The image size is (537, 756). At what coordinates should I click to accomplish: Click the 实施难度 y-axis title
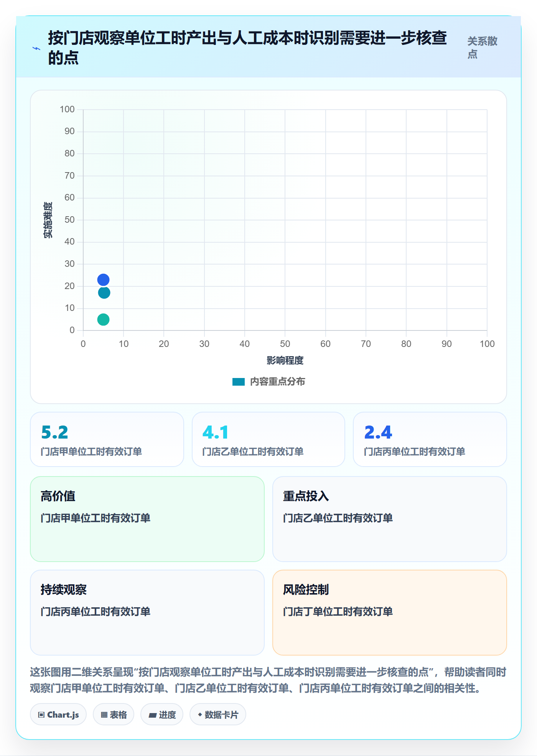pos(48,220)
